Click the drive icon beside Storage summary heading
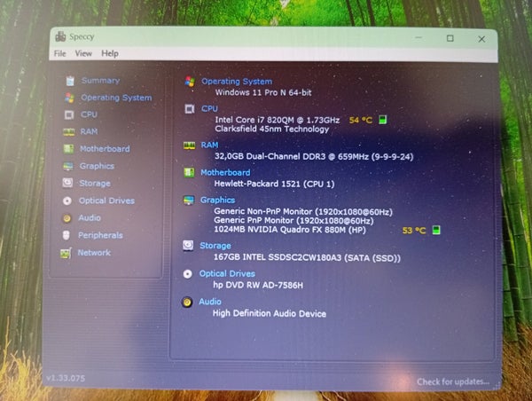The width and height of the screenshot is (532, 401). (188, 246)
